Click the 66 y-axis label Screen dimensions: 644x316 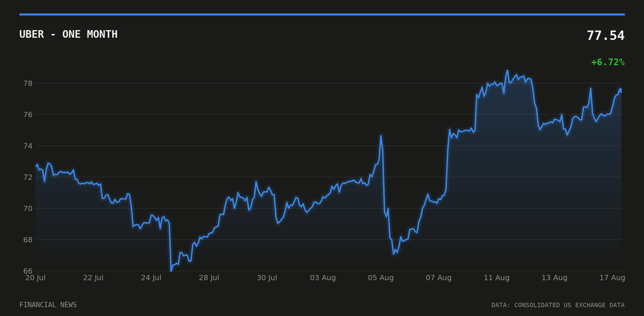tap(28, 271)
